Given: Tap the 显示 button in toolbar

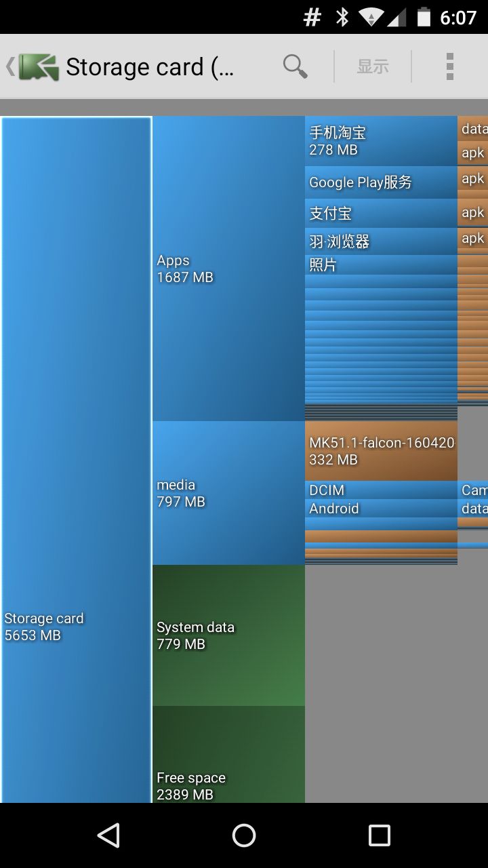Looking at the screenshot, I should (x=373, y=66).
